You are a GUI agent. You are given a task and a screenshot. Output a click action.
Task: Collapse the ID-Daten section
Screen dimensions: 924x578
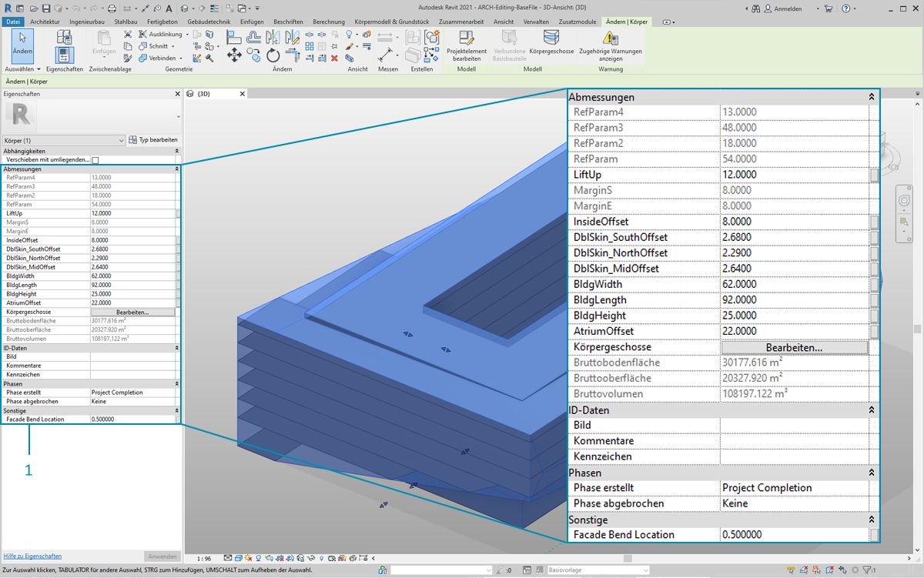(x=177, y=348)
